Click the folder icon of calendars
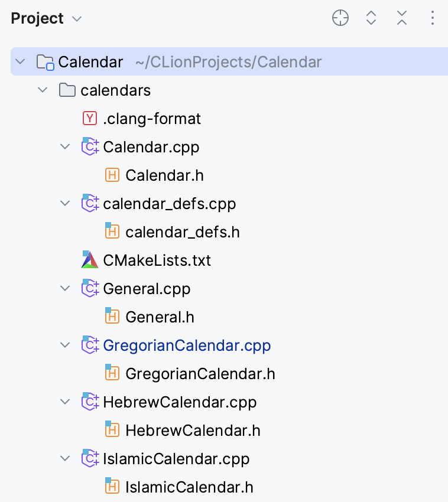 point(67,90)
